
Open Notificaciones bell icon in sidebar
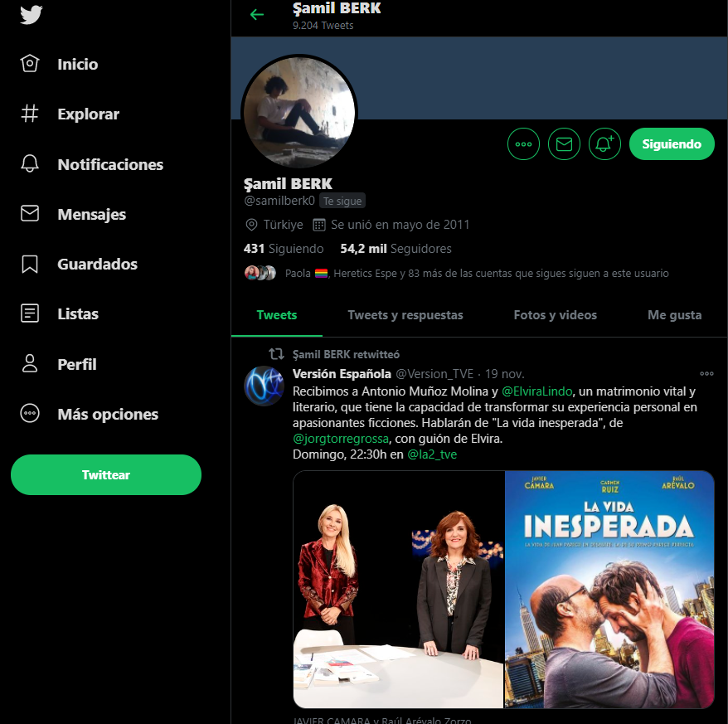[30, 163]
